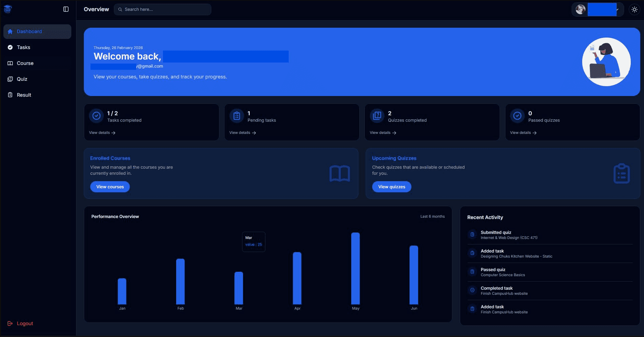The width and height of the screenshot is (644, 337).
Task: Click the welcome banner illustration
Action: pos(606,62)
